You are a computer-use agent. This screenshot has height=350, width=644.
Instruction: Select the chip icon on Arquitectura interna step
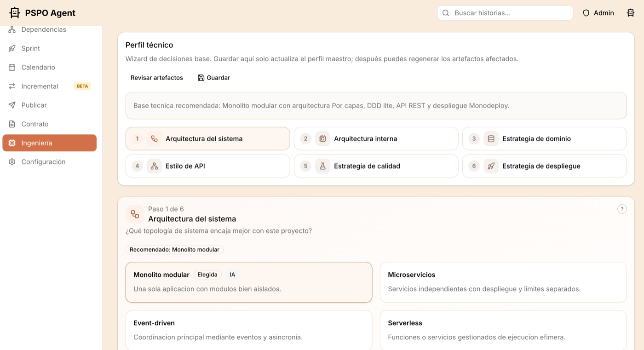click(x=322, y=138)
